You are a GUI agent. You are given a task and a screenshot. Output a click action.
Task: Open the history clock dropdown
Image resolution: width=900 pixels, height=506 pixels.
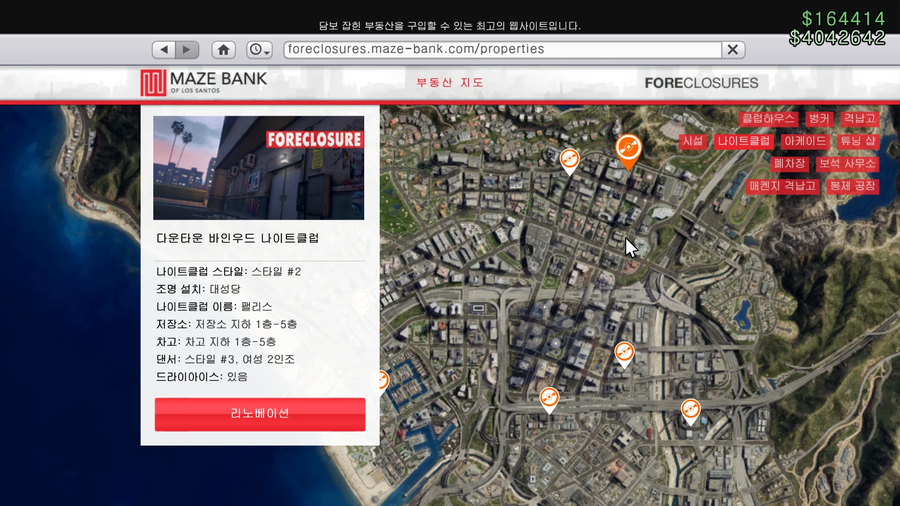(259, 49)
